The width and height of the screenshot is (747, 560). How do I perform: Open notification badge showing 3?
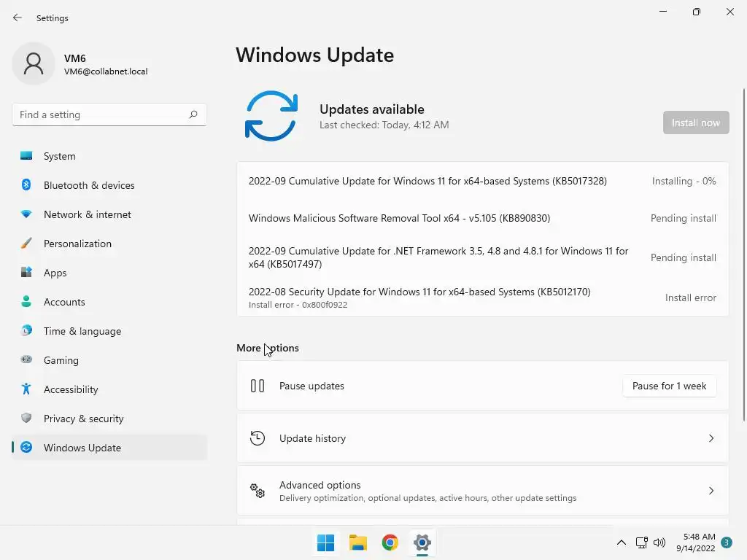727,542
